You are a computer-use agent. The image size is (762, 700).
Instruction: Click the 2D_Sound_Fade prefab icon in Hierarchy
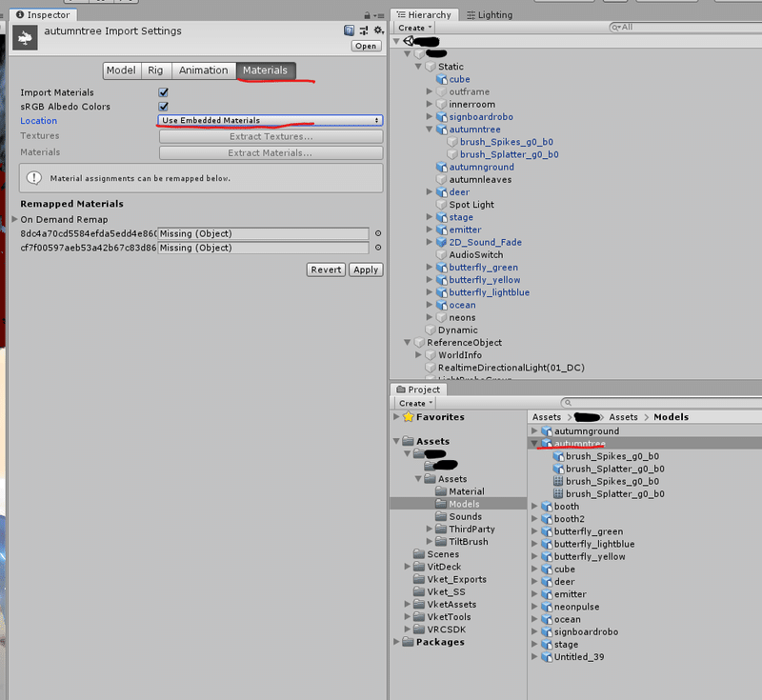(442, 243)
